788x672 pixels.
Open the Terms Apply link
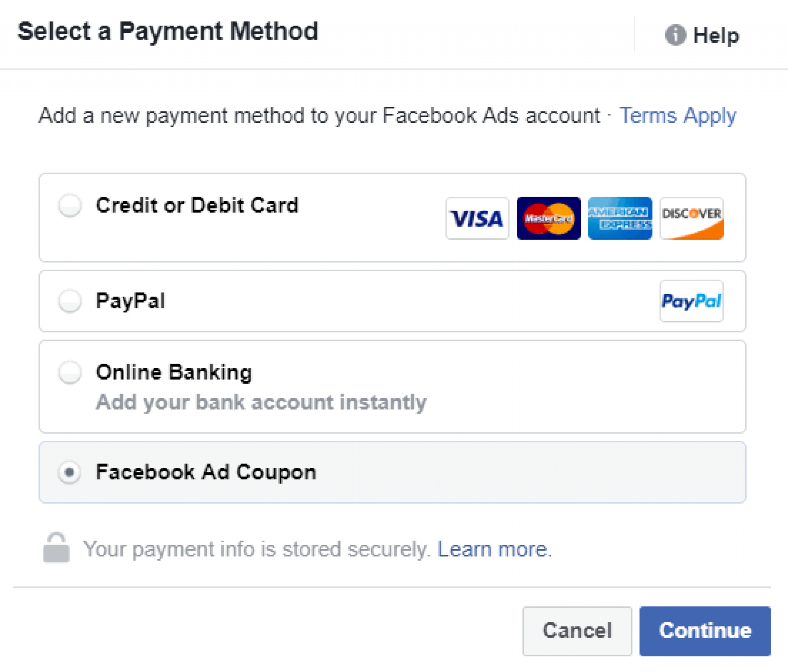pos(678,115)
